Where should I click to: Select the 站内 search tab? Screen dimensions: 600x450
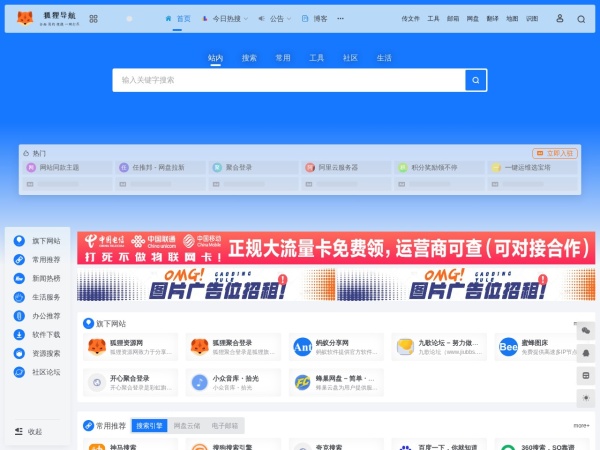pos(215,58)
